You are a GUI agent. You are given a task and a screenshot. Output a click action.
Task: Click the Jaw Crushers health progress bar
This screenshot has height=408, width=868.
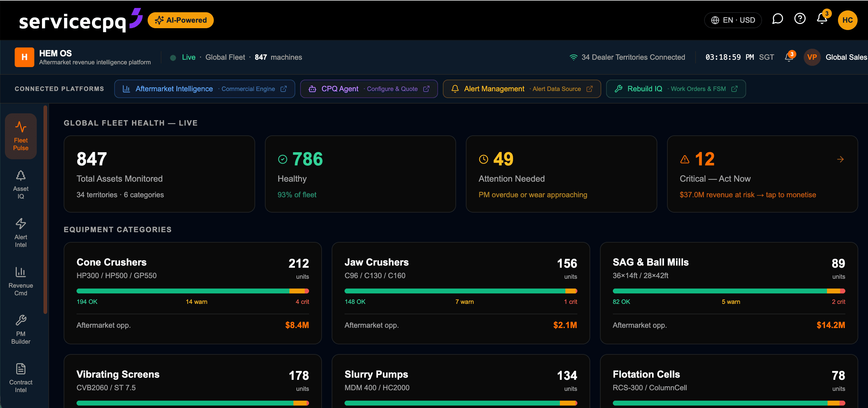(x=461, y=291)
